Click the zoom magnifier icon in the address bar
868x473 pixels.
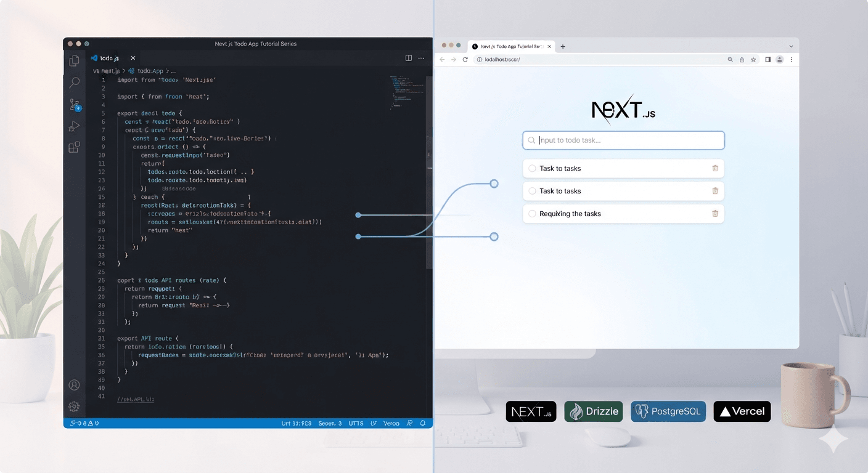[x=730, y=60]
